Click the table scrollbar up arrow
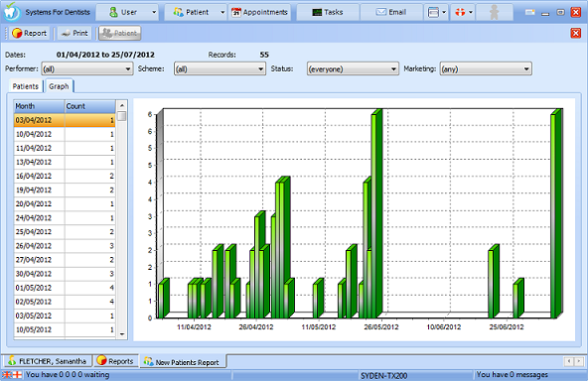Viewport: 588px width, 381px height. (x=122, y=105)
